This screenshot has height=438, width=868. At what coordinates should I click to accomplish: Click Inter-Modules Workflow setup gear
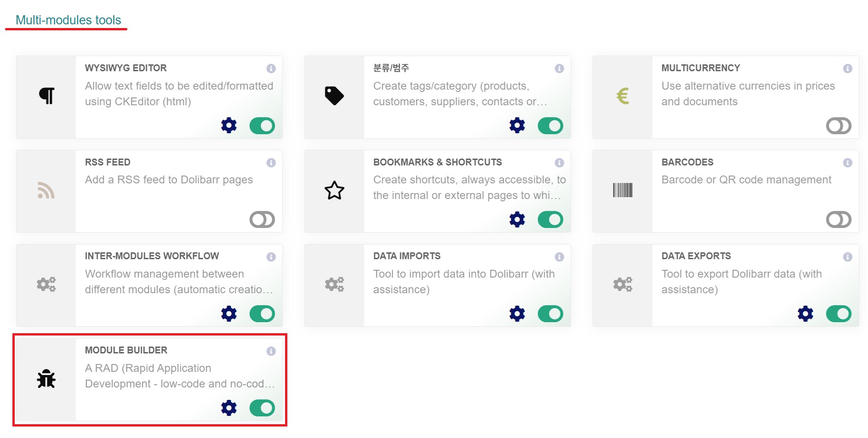[229, 313]
